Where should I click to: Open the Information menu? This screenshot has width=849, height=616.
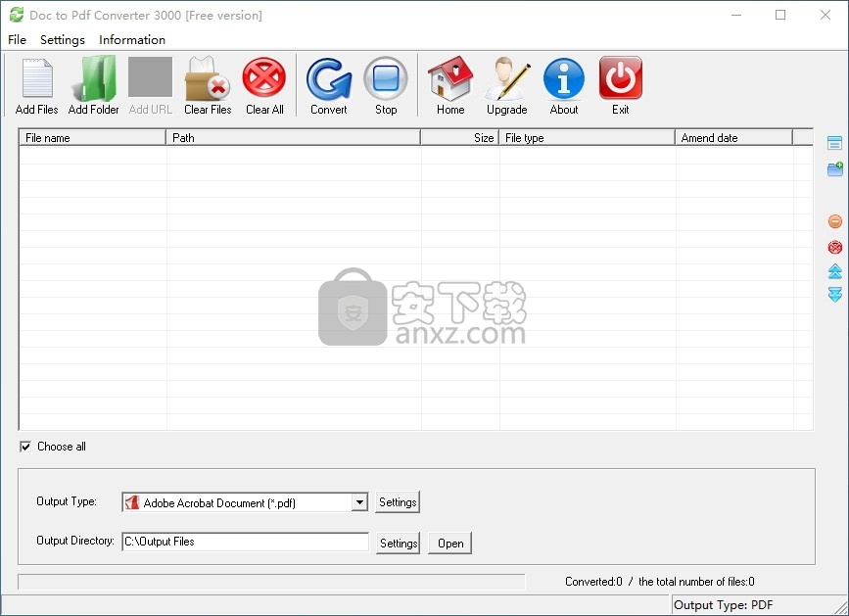pos(132,39)
